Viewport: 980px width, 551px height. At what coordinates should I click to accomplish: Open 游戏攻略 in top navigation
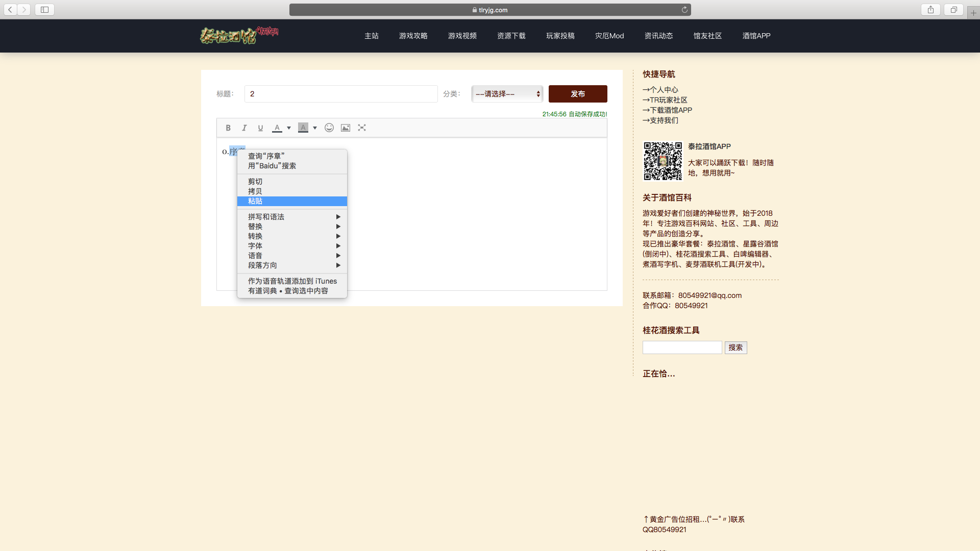[413, 36]
